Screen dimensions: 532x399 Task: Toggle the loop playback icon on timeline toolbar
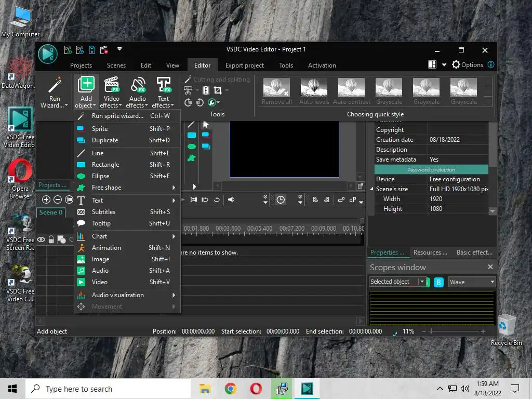[x=217, y=199]
